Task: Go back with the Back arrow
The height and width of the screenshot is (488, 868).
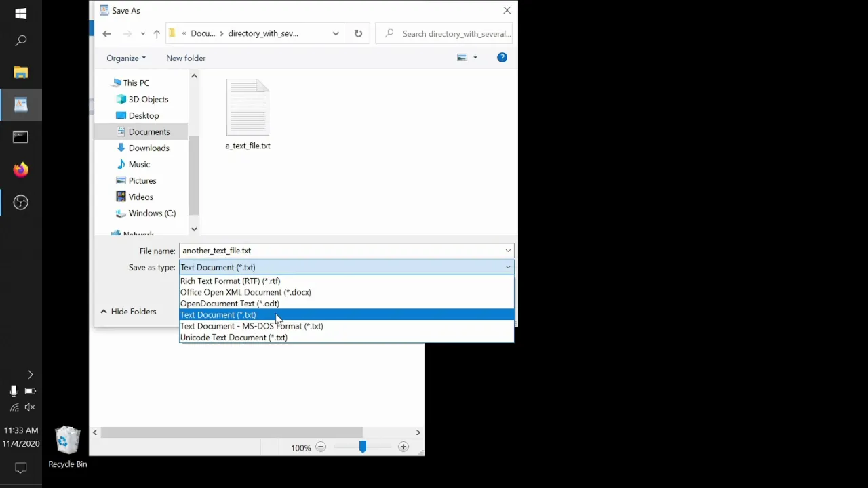Action: 106,33
